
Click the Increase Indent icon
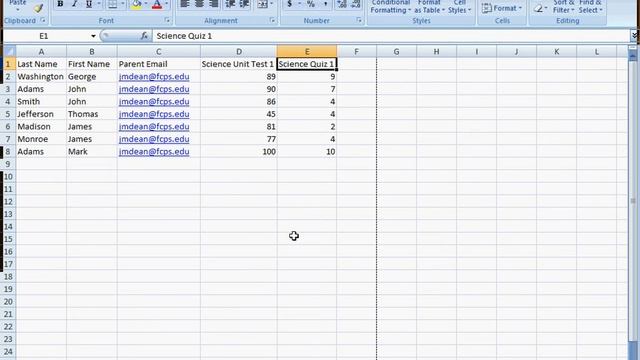point(244,4)
